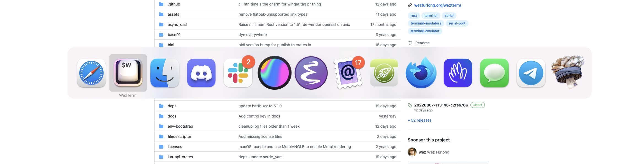
Task: Open the lua-api-crates directory
Action: 180,157
